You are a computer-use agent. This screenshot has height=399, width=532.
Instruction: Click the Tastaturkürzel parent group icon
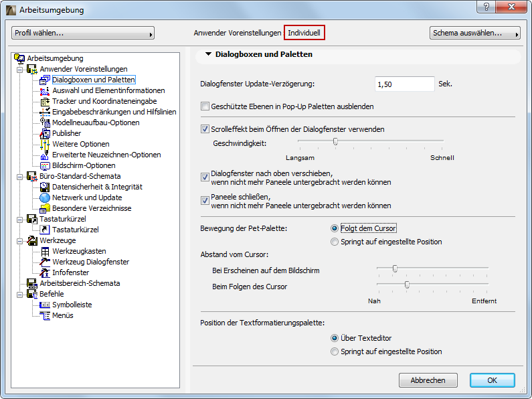[32, 219]
